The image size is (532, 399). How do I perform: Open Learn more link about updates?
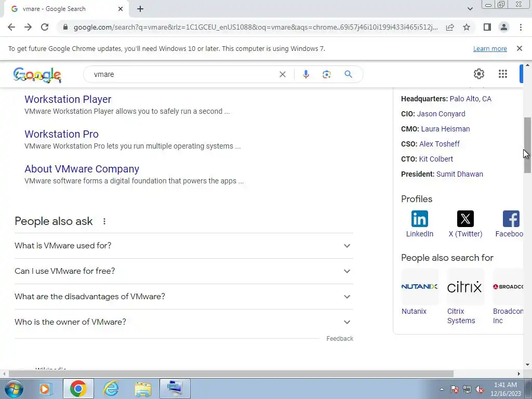[490, 48]
